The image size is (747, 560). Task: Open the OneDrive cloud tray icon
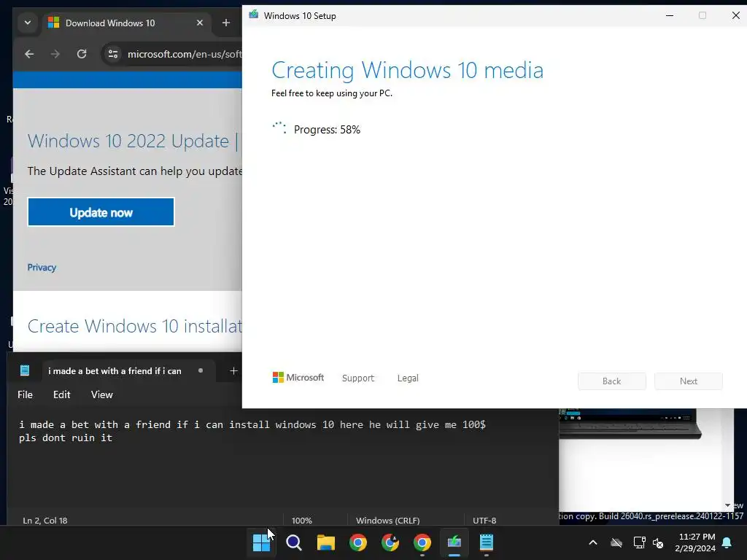pyautogui.click(x=616, y=542)
